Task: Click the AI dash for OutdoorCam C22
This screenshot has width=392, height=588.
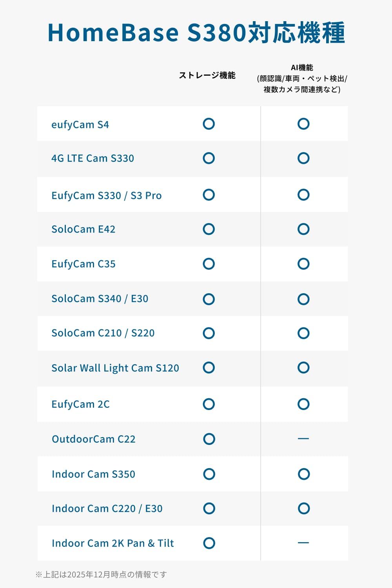Action: point(303,439)
